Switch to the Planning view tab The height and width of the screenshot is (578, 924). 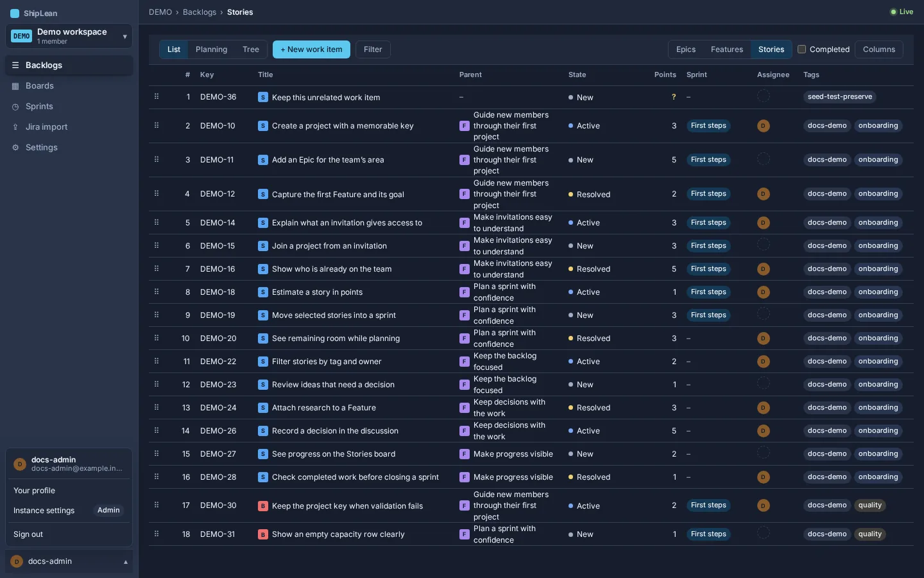[212, 49]
